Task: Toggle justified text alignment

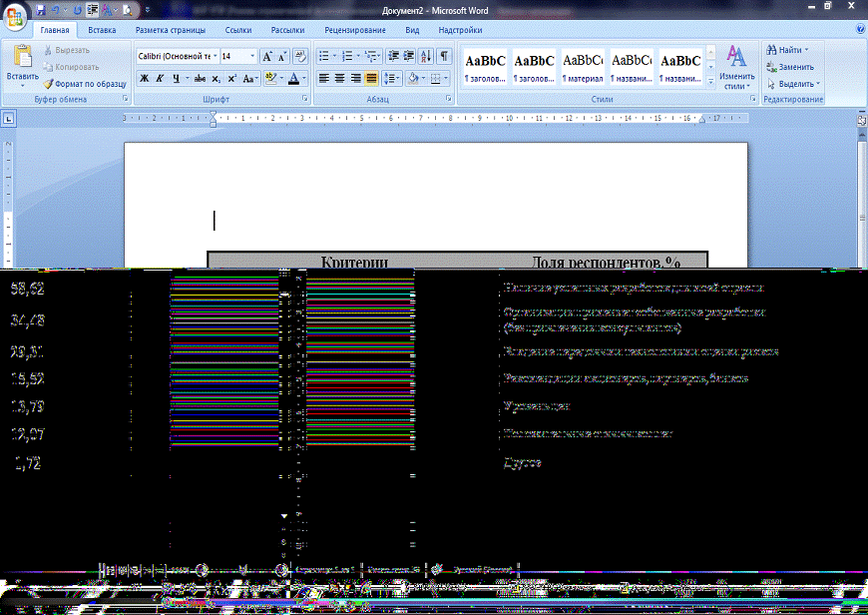Action: point(372,78)
